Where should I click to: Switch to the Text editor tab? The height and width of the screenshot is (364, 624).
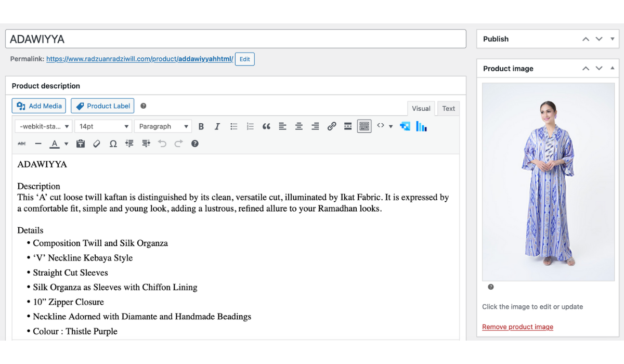448,108
